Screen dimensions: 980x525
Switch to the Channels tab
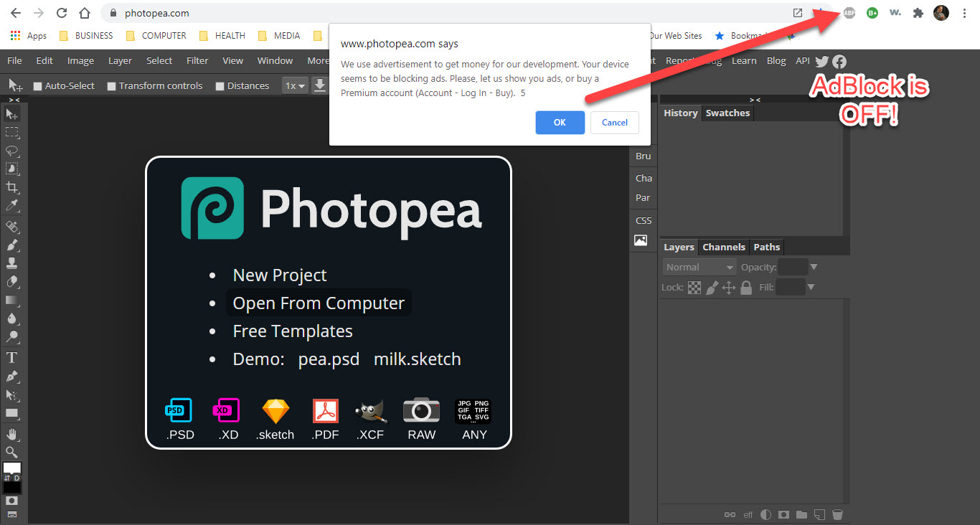pos(723,247)
